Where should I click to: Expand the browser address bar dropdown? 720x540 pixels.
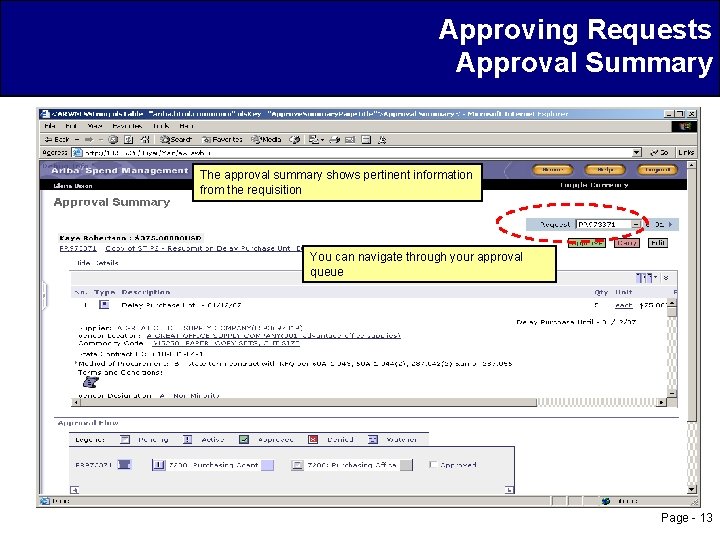(x=636, y=152)
